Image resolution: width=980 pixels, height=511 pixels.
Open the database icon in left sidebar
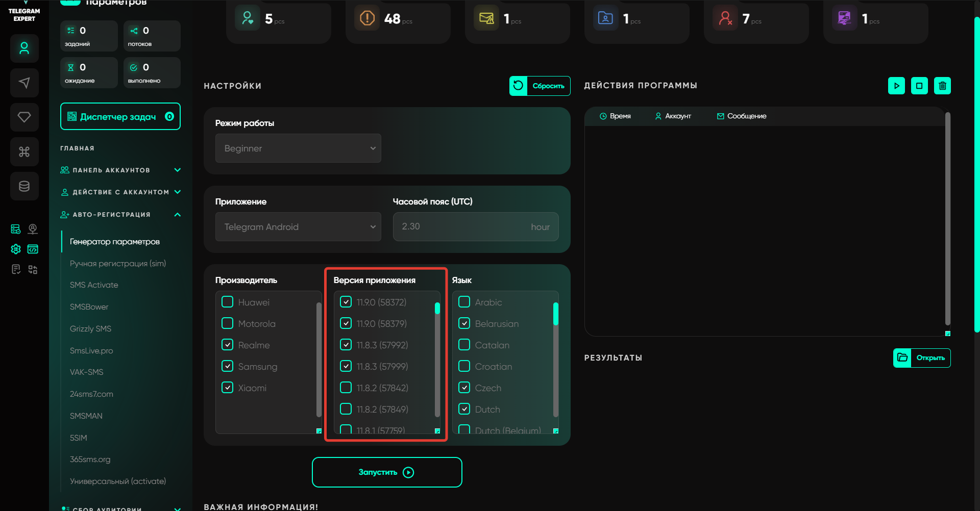pyautogui.click(x=24, y=186)
